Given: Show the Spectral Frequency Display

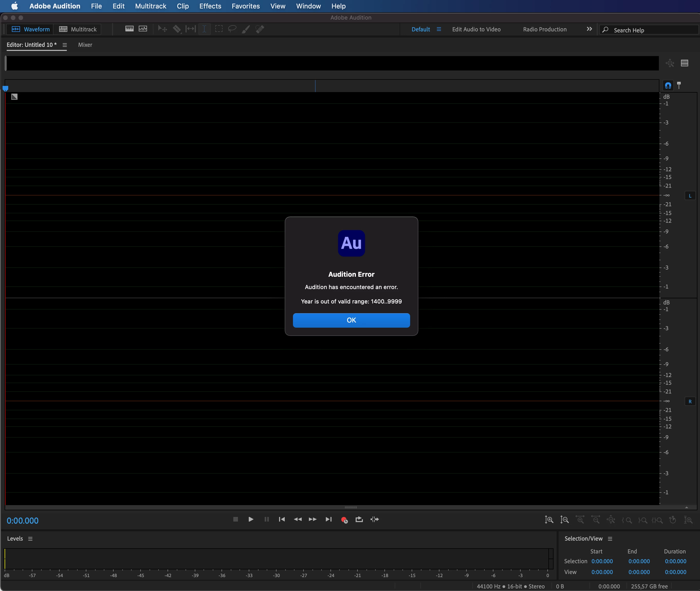Looking at the screenshot, I should click(129, 29).
